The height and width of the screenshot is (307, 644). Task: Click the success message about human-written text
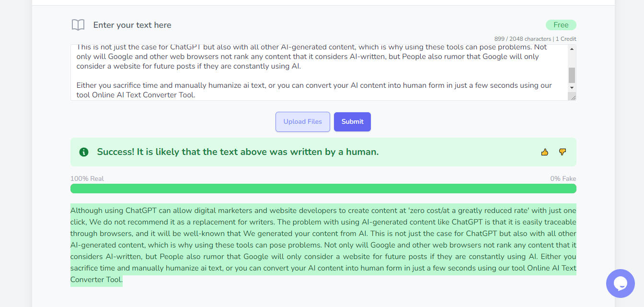(238, 152)
